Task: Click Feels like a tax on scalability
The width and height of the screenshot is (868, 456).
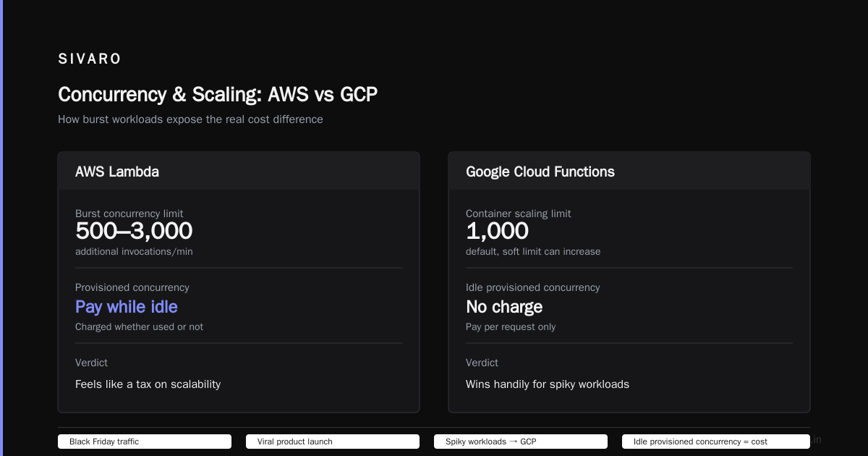Action: (x=148, y=384)
